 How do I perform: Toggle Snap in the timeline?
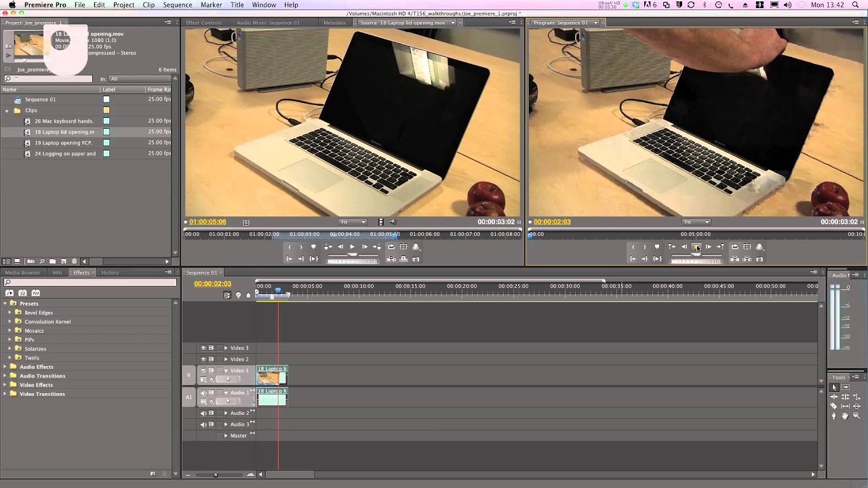227,295
